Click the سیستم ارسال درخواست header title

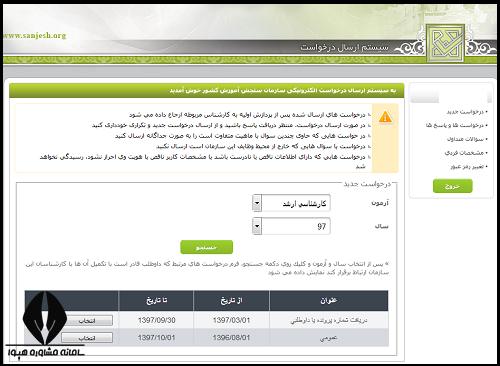point(345,48)
